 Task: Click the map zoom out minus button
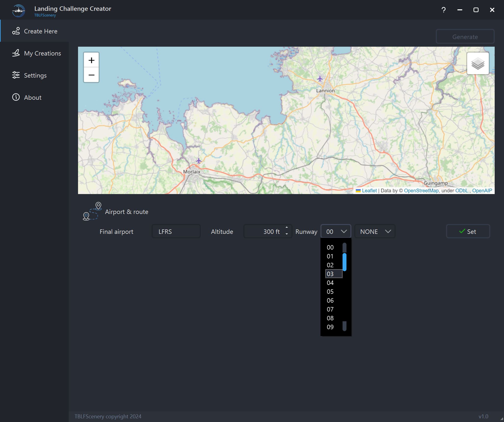pos(91,75)
